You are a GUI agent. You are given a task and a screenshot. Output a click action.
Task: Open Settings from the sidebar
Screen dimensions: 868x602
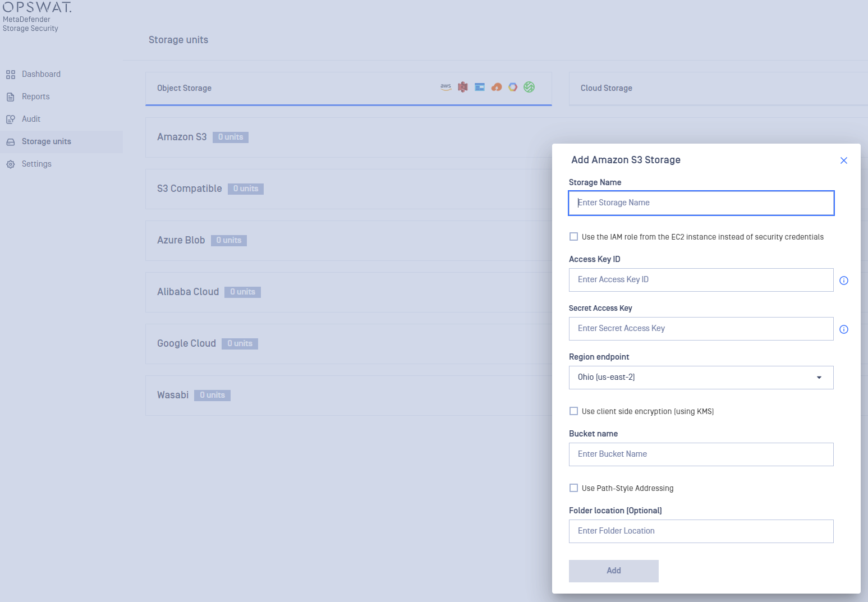(x=61, y=164)
